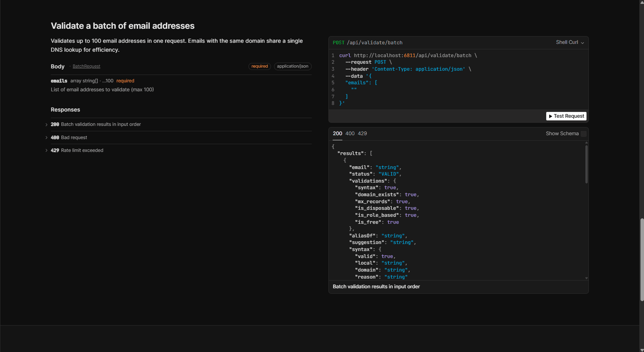The height and width of the screenshot is (352, 644).
Task: Click the "aliasOf" line in the response example
Action: (x=378, y=236)
